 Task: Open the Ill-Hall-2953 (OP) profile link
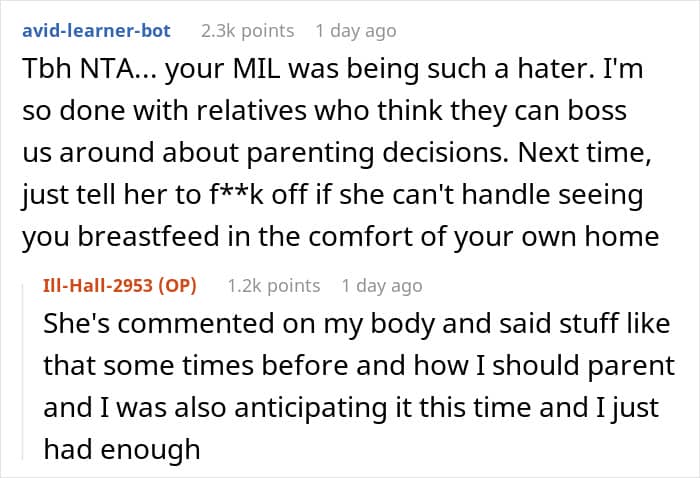[x=120, y=285]
